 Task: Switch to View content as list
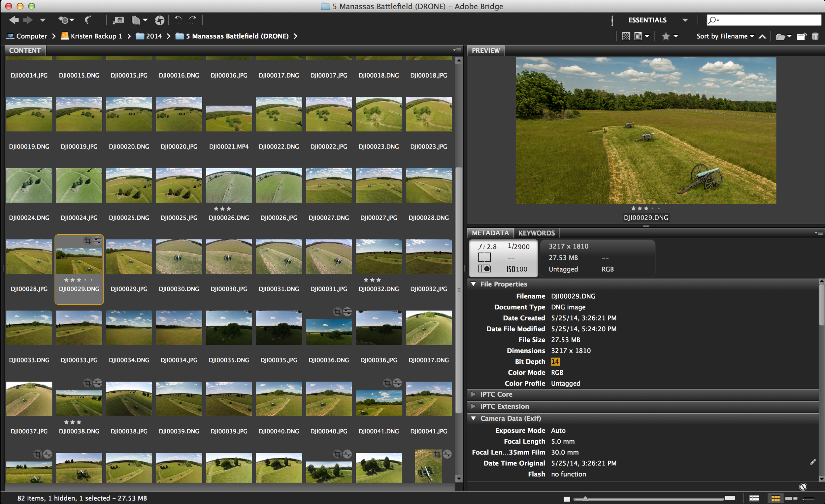[x=808, y=498]
